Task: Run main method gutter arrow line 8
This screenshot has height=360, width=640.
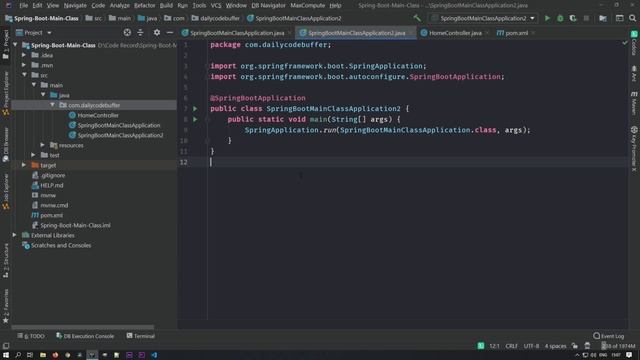Action: tap(195, 120)
